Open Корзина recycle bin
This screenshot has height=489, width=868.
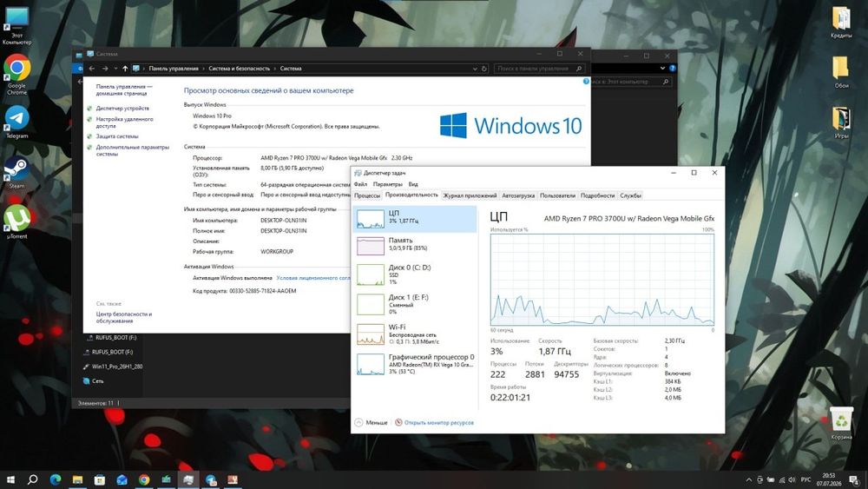(841, 424)
